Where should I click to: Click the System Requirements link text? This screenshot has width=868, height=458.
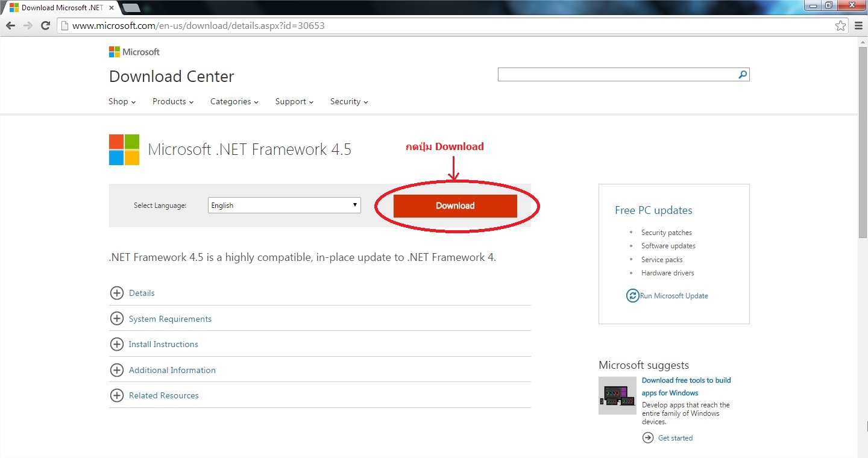[x=170, y=319]
